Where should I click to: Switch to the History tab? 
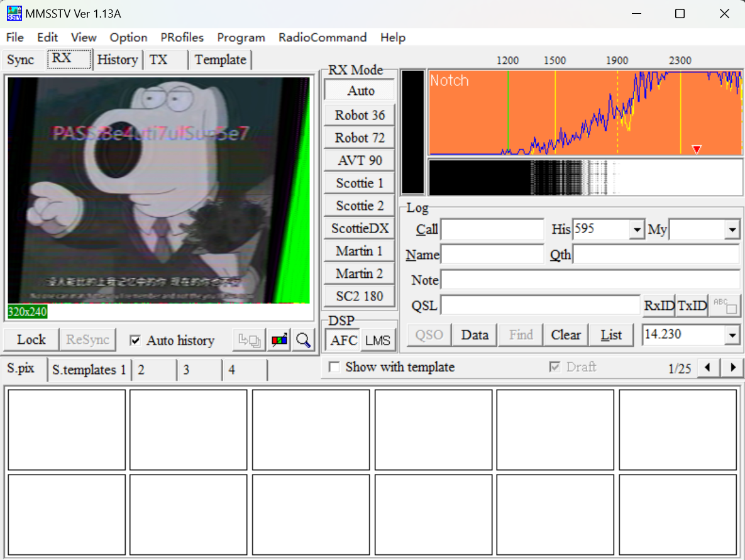point(118,60)
